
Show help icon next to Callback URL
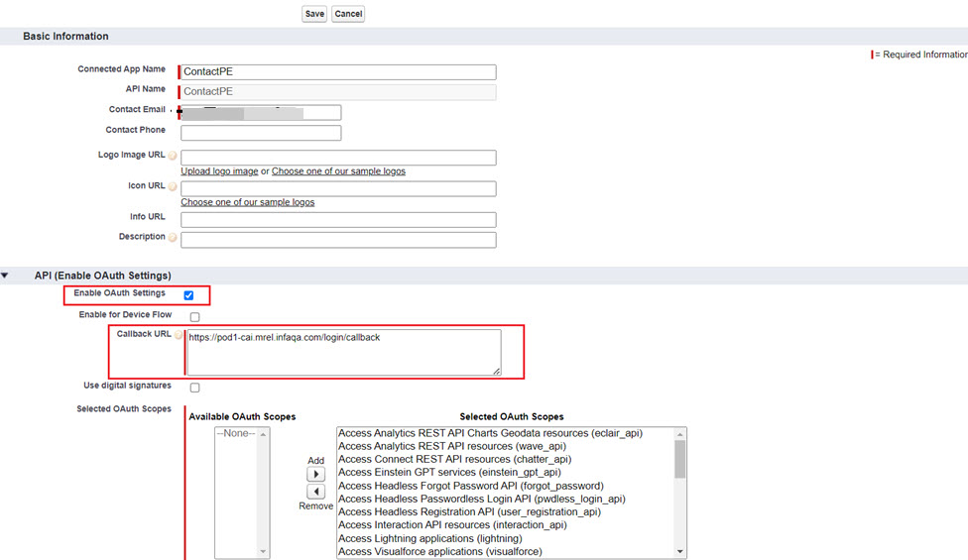click(x=179, y=335)
